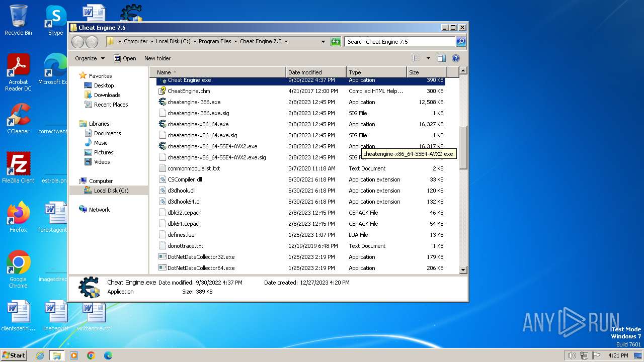Select DotNetDataCollector32.exe icon
The height and width of the screenshot is (362, 644).
pyautogui.click(x=162, y=257)
